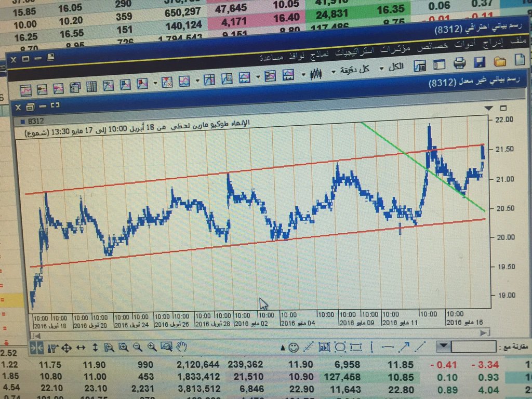
Task: Click the chart settings sliders icon
Action: coord(53,348)
